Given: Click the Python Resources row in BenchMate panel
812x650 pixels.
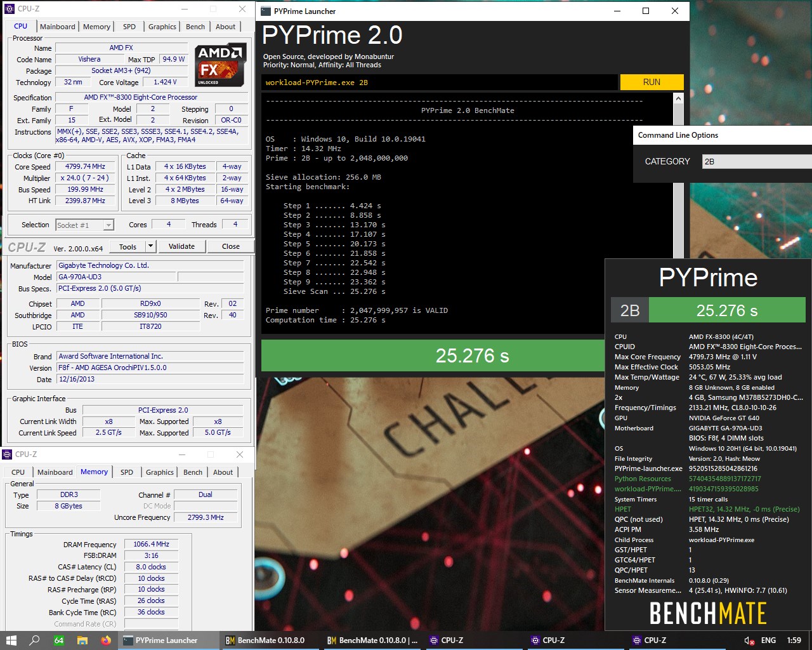Looking at the screenshot, I should tap(708, 479).
